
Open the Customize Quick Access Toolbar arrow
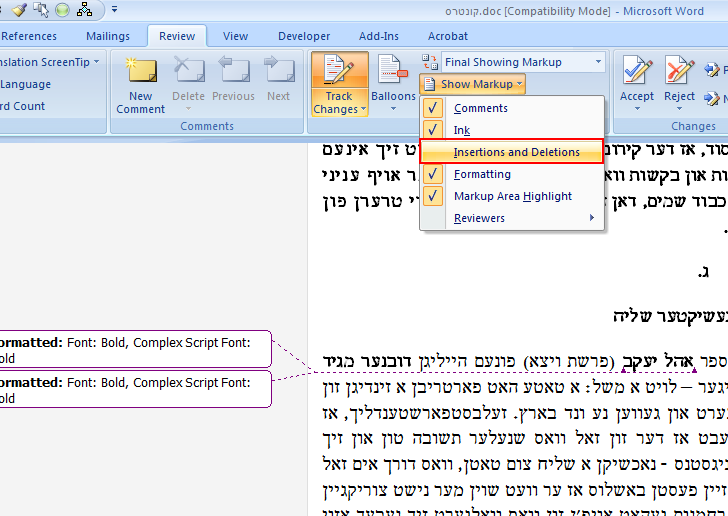click(114, 9)
